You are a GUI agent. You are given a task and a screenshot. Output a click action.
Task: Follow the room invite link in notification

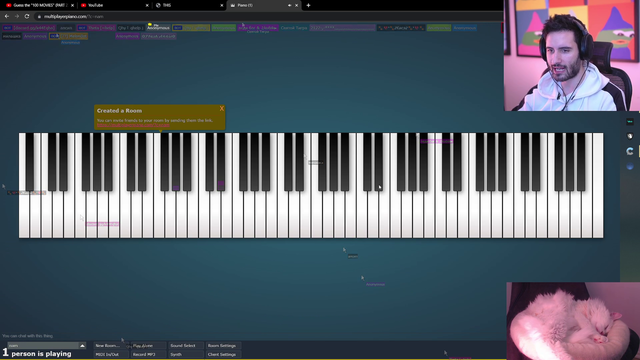point(133,125)
